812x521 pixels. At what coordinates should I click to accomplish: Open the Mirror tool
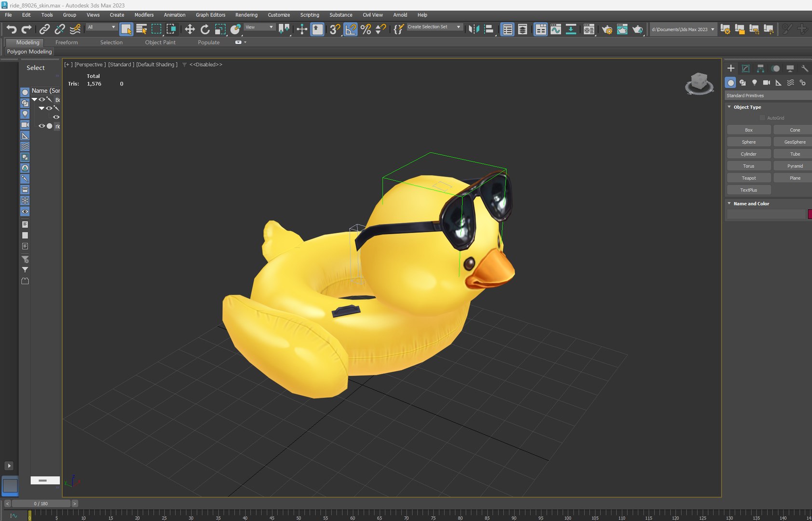click(474, 29)
